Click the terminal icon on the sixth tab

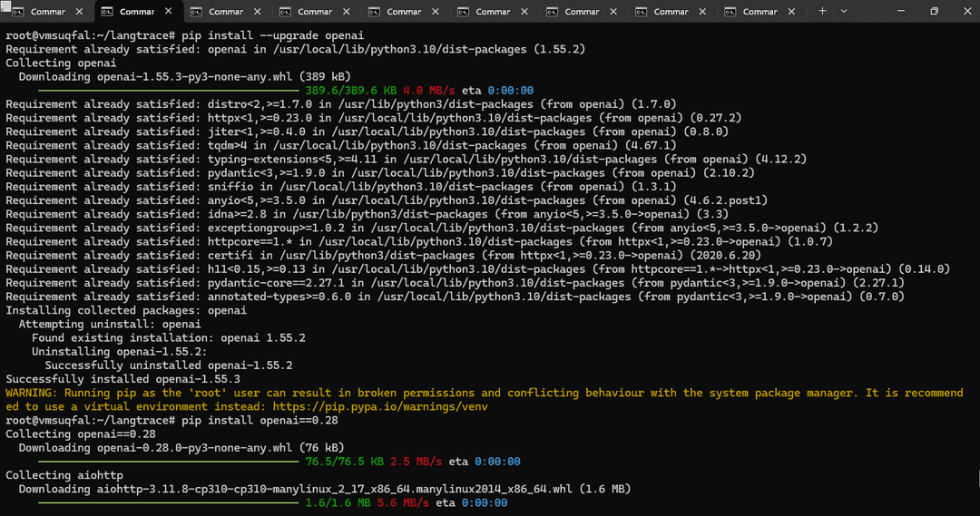tap(463, 12)
